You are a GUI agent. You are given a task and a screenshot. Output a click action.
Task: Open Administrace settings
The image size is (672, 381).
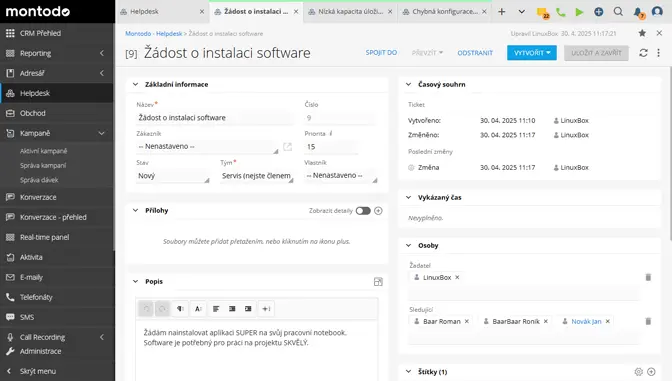(x=57, y=351)
